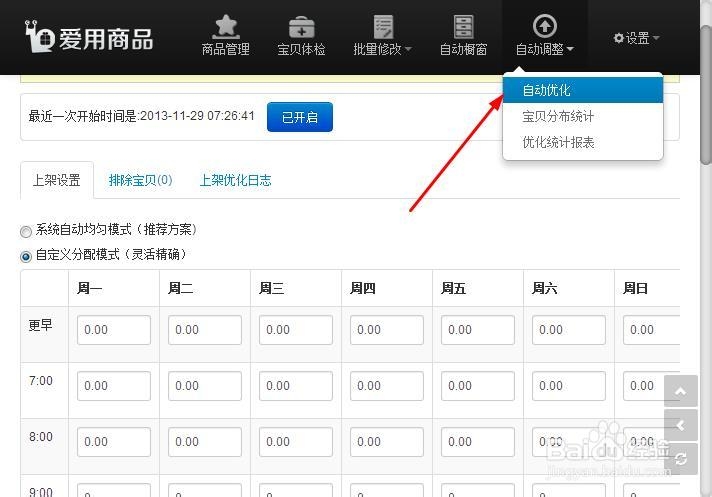712x497 pixels.
Task: Open 自动橱窗 cabinet icon
Action: [464, 27]
